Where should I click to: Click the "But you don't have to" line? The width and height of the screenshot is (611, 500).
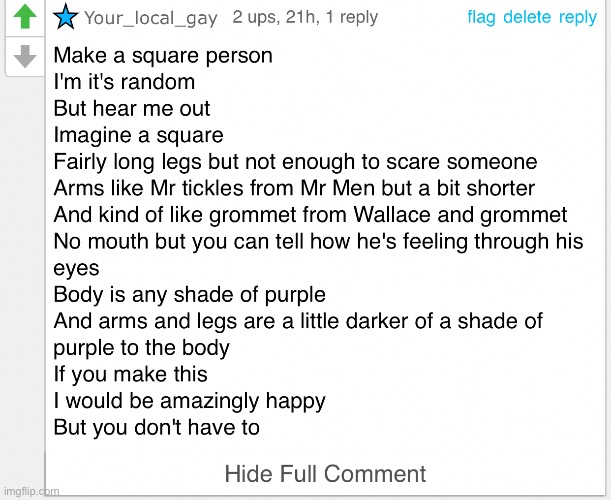pyautogui.click(x=157, y=427)
